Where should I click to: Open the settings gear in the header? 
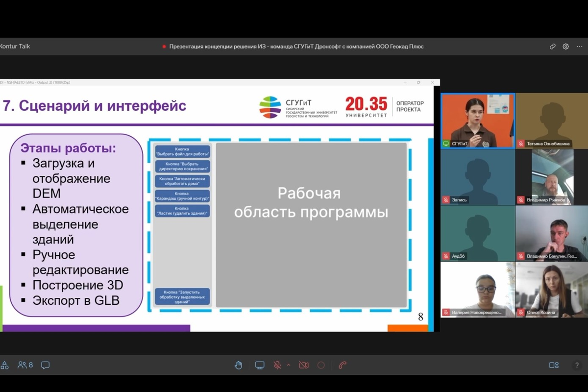(x=566, y=47)
